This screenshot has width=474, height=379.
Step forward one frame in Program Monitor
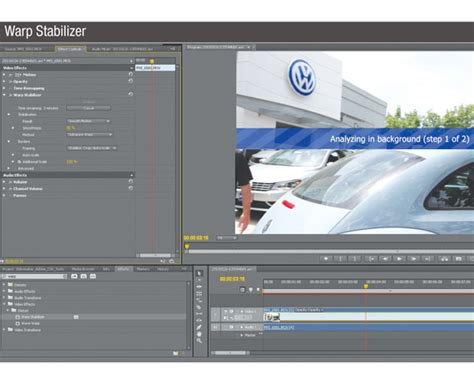tap(414, 259)
